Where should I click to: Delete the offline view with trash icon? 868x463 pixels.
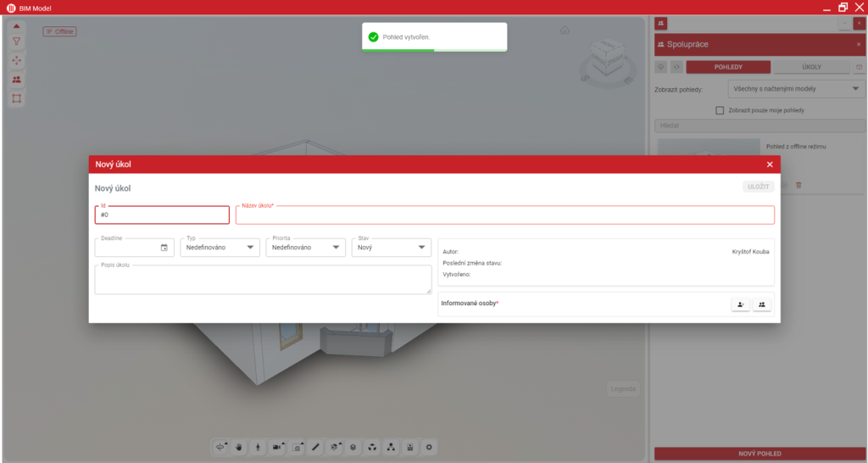click(798, 185)
